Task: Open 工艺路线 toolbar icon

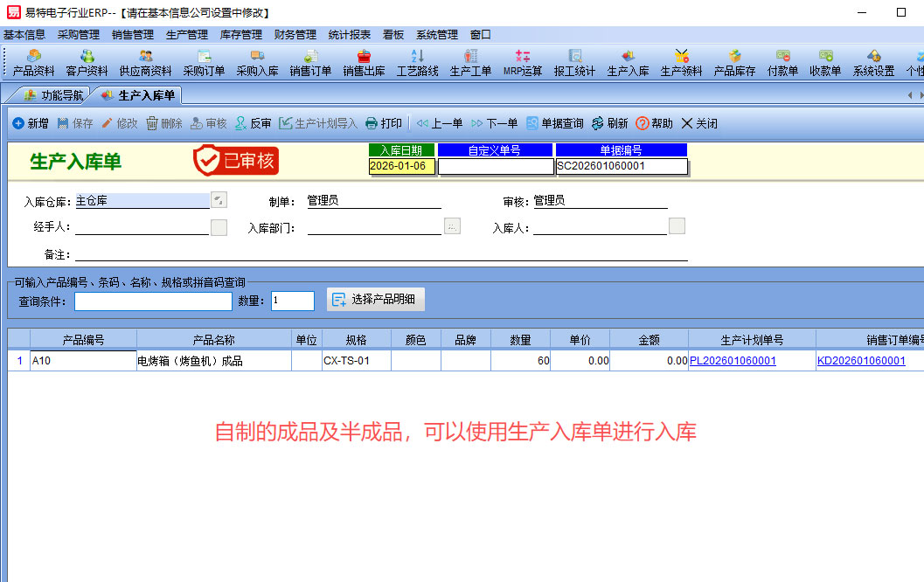Action: pos(417,63)
